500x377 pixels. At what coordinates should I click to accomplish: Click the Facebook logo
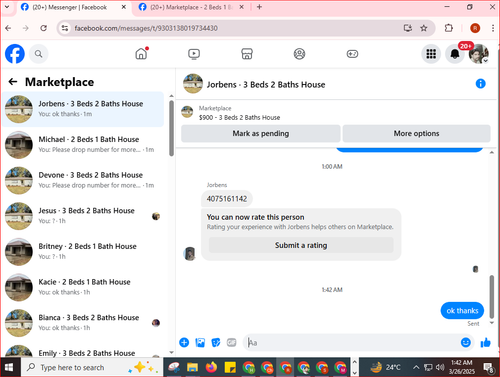pyautogui.click(x=15, y=54)
